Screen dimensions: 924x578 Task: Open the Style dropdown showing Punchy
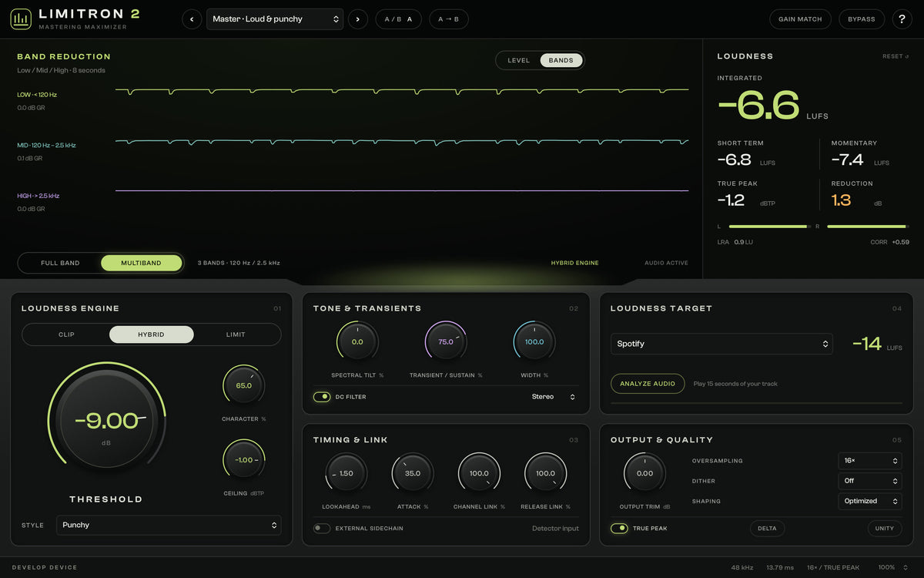[169, 525]
